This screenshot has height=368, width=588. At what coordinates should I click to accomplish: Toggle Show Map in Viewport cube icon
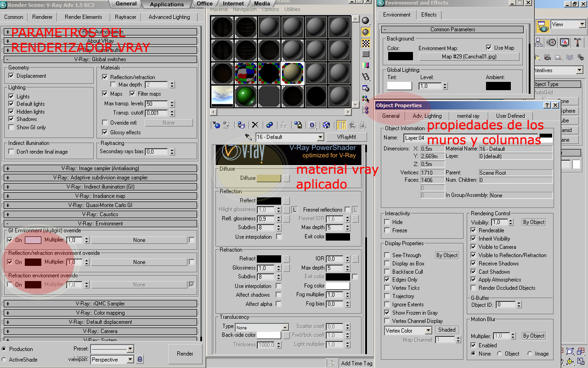pyautogui.click(x=327, y=125)
